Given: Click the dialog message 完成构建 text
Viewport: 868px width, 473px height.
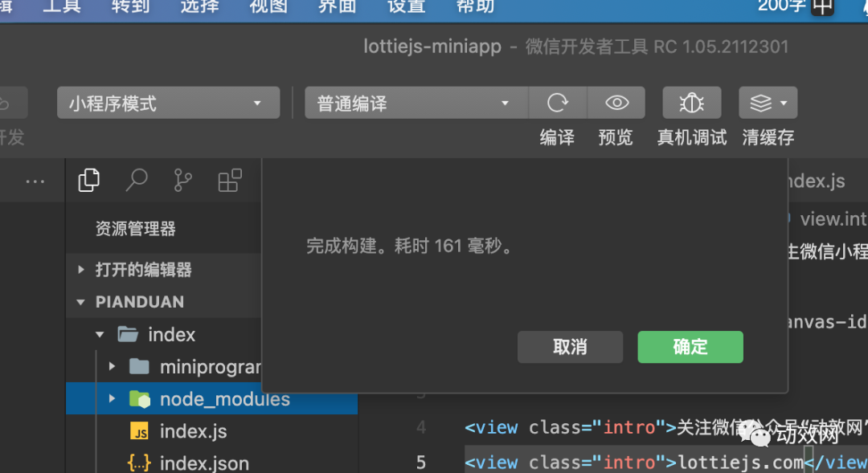Looking at the screenshot, I should pyautogui.click(x=410, y=246).
